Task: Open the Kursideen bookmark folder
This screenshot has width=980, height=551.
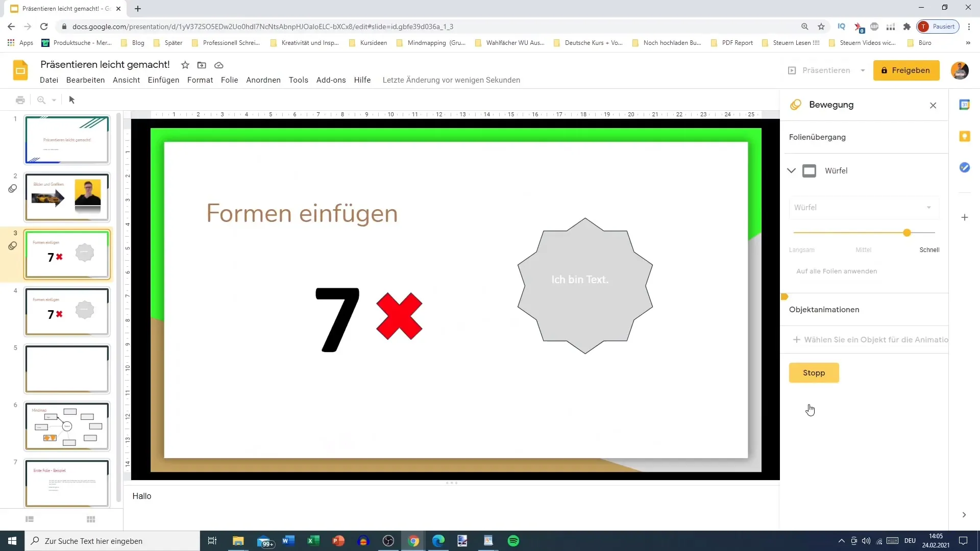Action: [368, 43]
